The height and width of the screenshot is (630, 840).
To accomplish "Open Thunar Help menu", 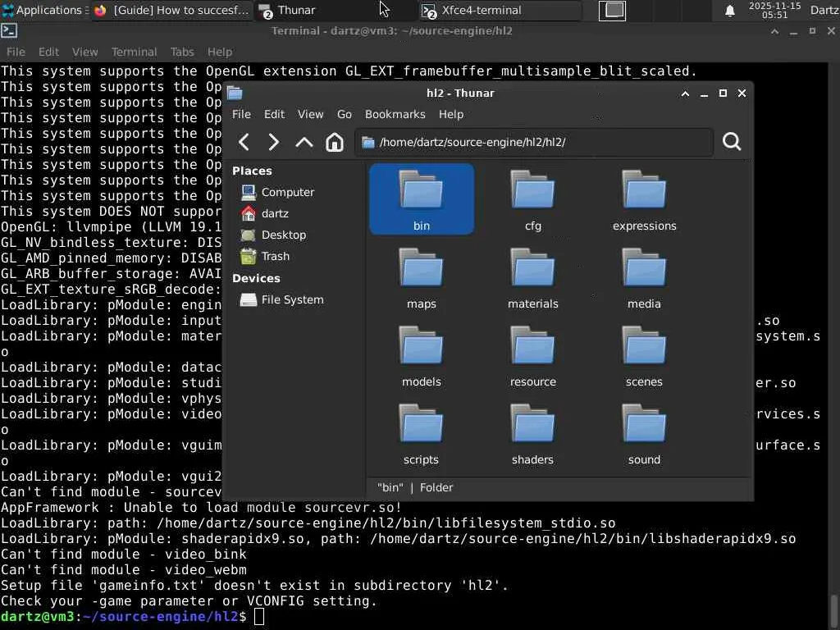I will tap(451, 114).
